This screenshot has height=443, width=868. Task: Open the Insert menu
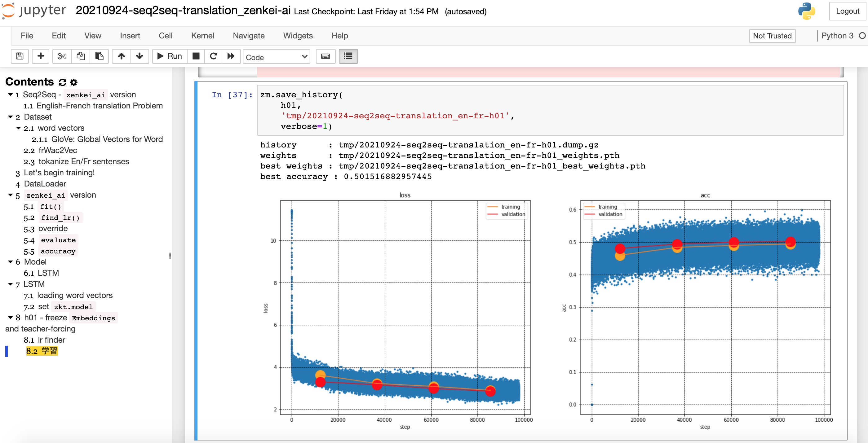tap(130, 36)
